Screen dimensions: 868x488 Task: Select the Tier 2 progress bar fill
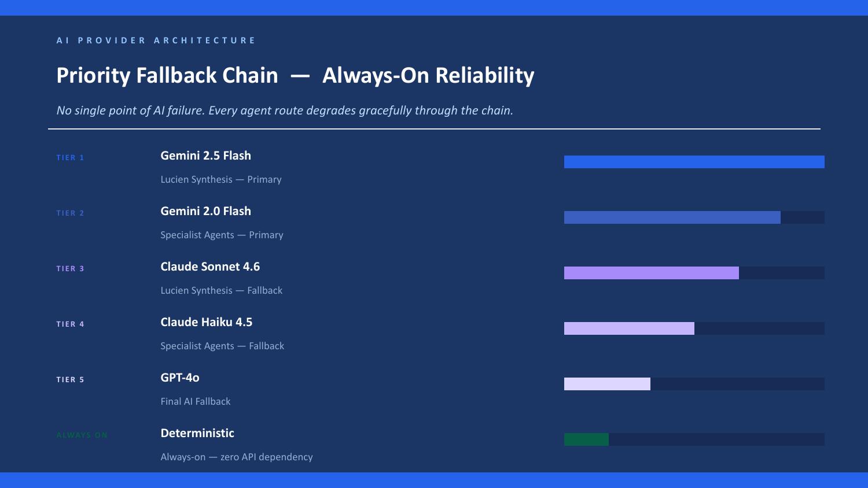[x=672, y=217]
